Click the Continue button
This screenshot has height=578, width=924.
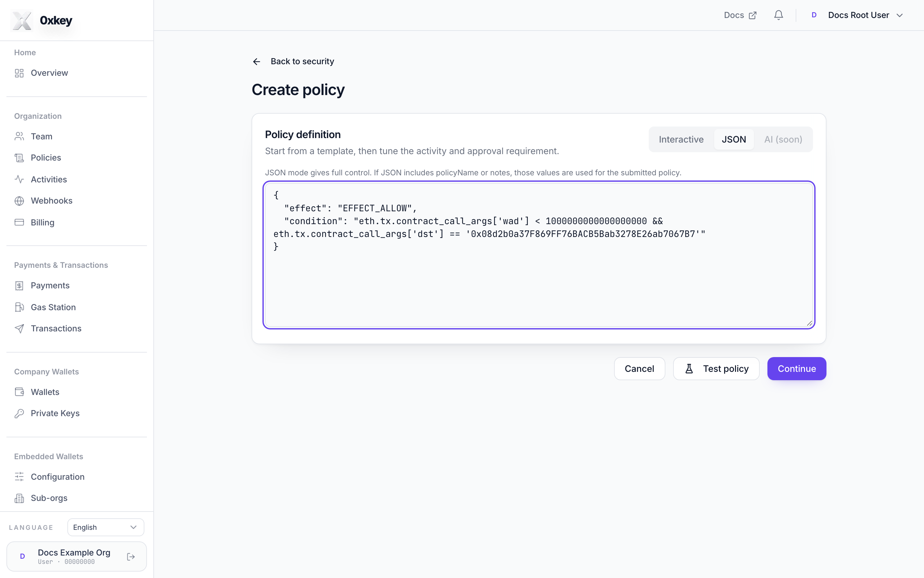(797, 369)
